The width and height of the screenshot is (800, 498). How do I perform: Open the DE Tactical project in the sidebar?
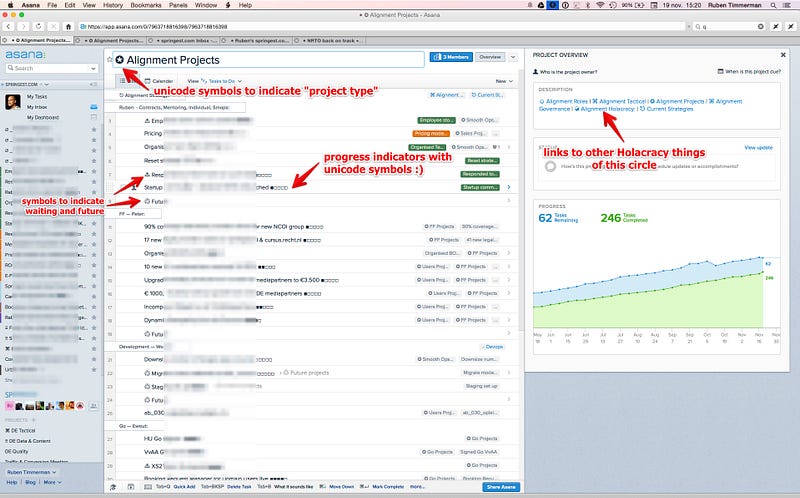click(x=20, y=431)
